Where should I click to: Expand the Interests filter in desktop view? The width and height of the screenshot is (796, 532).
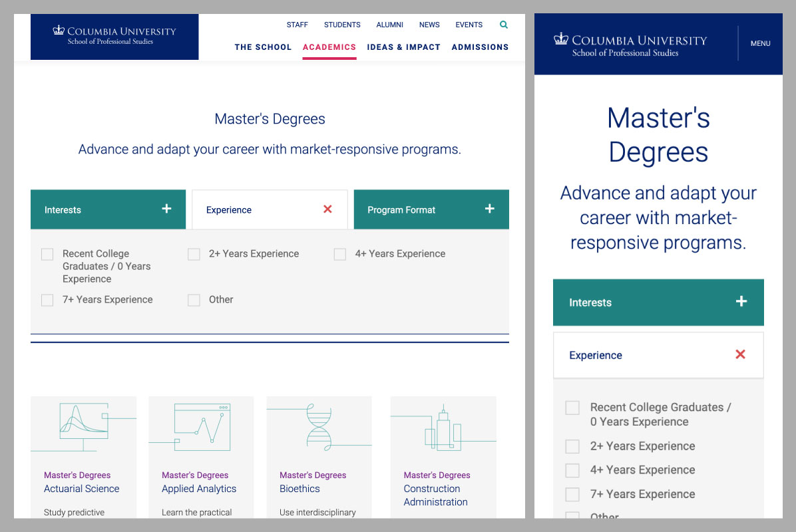(108, 209)
